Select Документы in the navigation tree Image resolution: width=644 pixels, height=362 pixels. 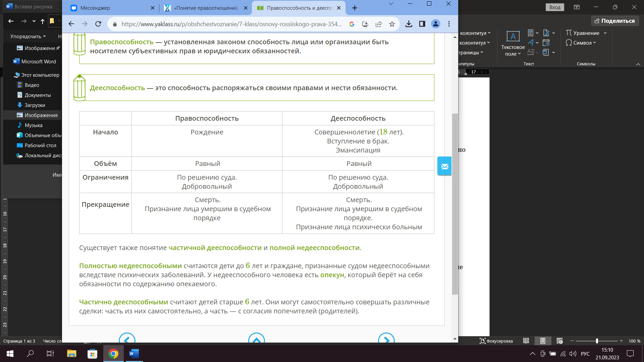click(x=34, y=95)
